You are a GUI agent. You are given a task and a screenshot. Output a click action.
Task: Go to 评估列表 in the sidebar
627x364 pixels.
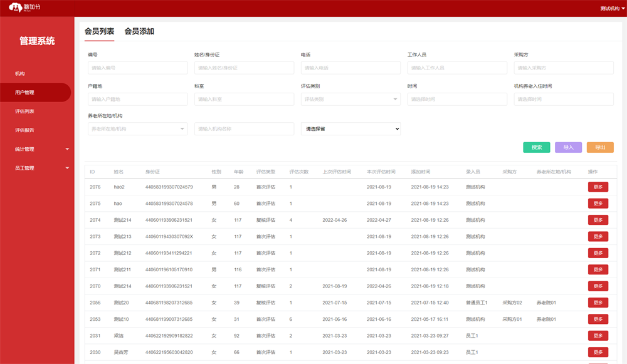pyautogui.click(x=24, y=112)
